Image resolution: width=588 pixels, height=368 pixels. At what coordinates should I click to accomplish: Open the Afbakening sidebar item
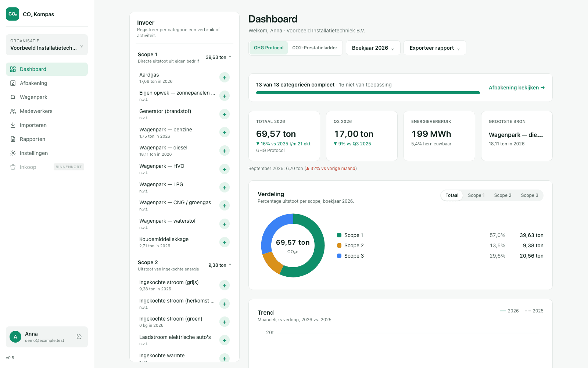pyautogui.click(x=47, y=83)
